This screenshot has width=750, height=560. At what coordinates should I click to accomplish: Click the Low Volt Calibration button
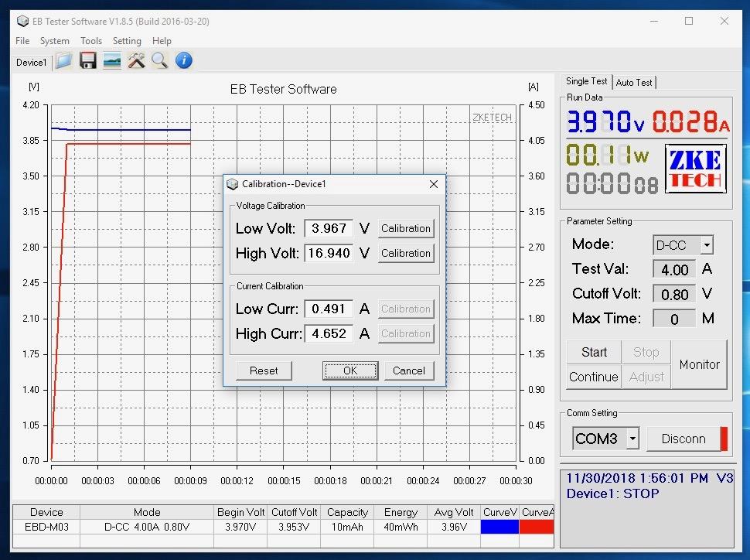point(405,228)
